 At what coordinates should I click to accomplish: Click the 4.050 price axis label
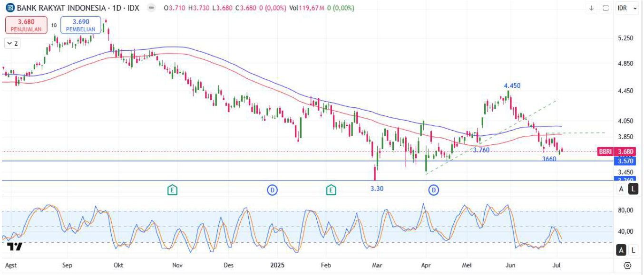point(625,121)
